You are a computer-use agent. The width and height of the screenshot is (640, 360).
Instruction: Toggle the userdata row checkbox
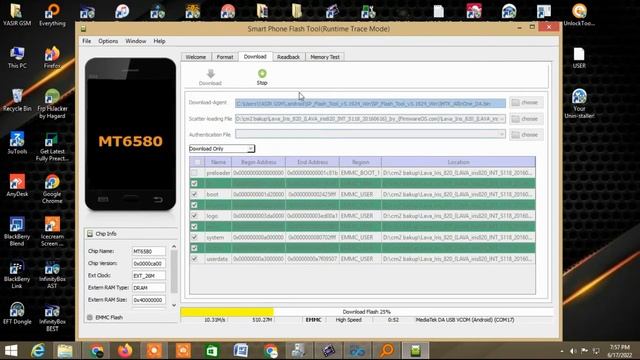(194, 259)
